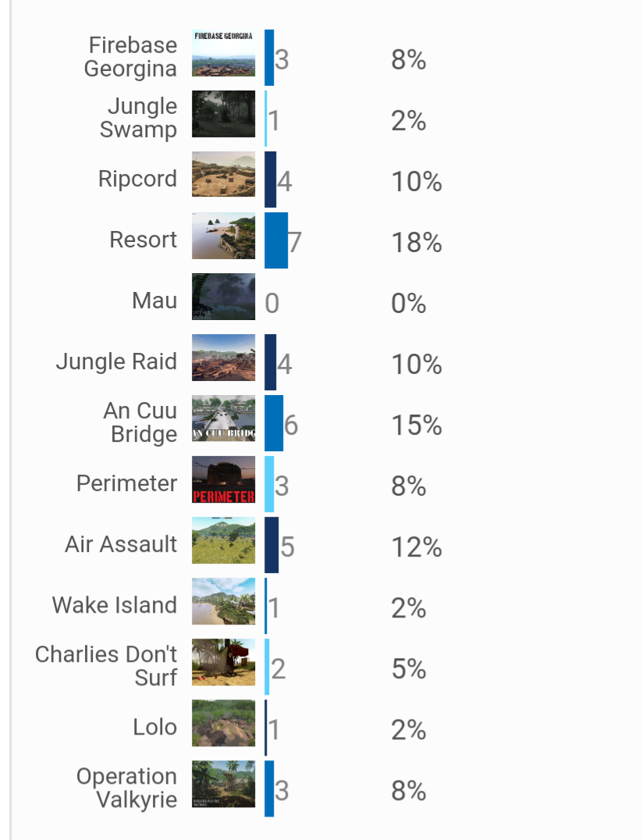Viewport: 642px width, 840px height.
Task: Select the red Perimeter map thumbnail
Action: (223, 479)
